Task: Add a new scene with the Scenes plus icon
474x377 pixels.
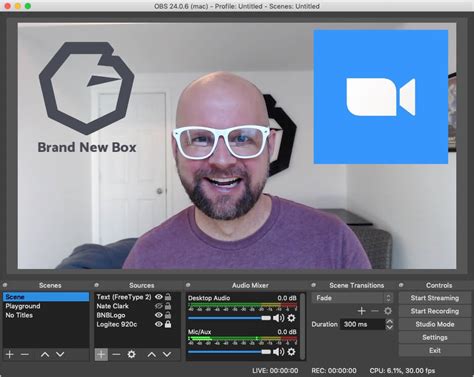Action: 10,354
